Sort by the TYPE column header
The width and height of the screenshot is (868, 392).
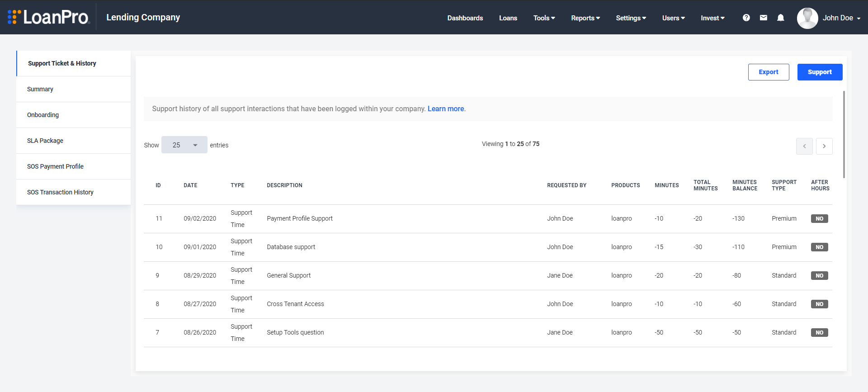tap(237, 185)
